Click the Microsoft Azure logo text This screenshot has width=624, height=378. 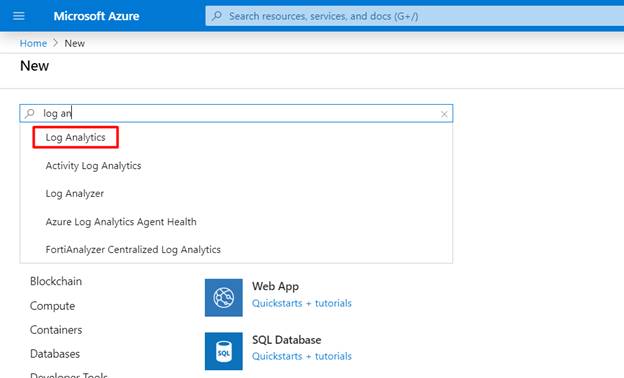click(96, 16)
